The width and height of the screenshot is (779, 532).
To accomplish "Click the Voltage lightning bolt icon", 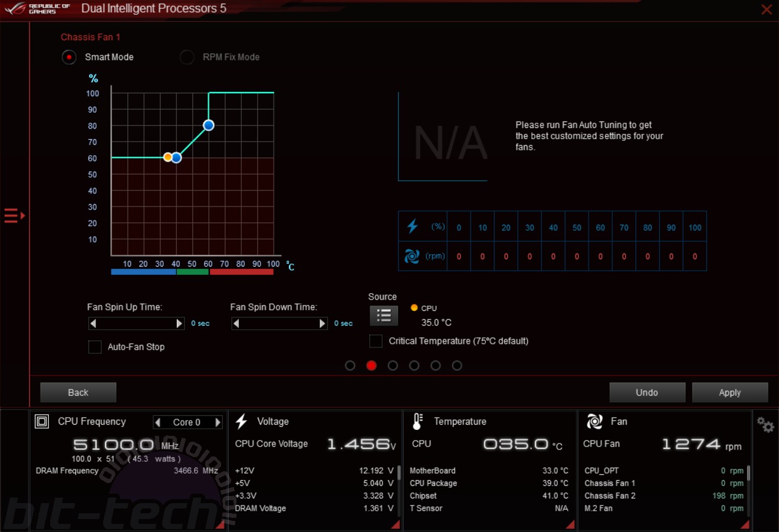I will (x=241, y=421).
